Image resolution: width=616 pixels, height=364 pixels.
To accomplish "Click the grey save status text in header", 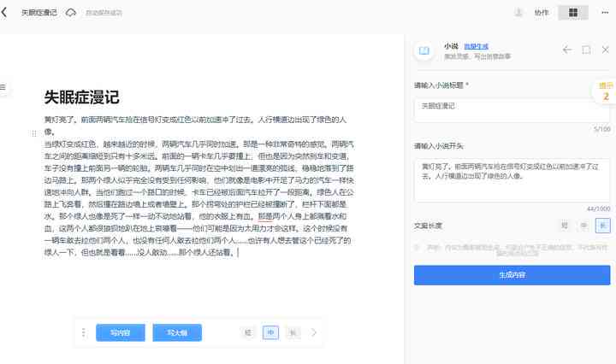I will pyautogui.click(x=104, y=13).
